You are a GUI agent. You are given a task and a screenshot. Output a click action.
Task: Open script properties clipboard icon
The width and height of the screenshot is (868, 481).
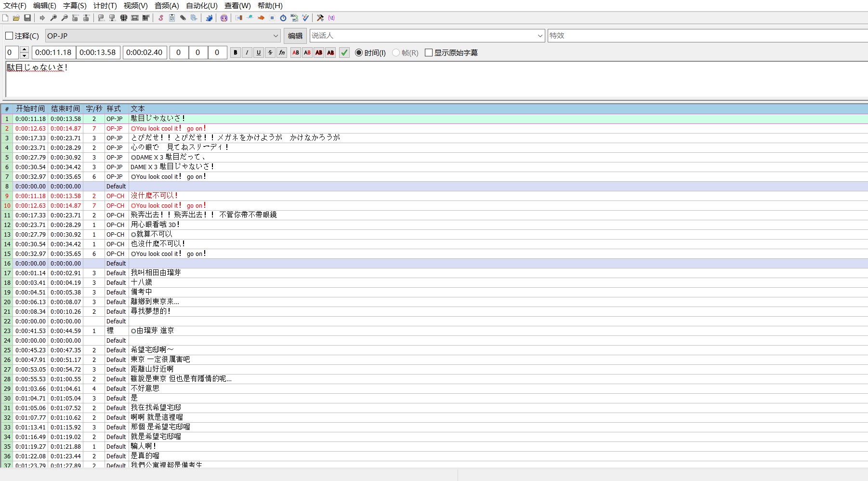coord(172,18)
